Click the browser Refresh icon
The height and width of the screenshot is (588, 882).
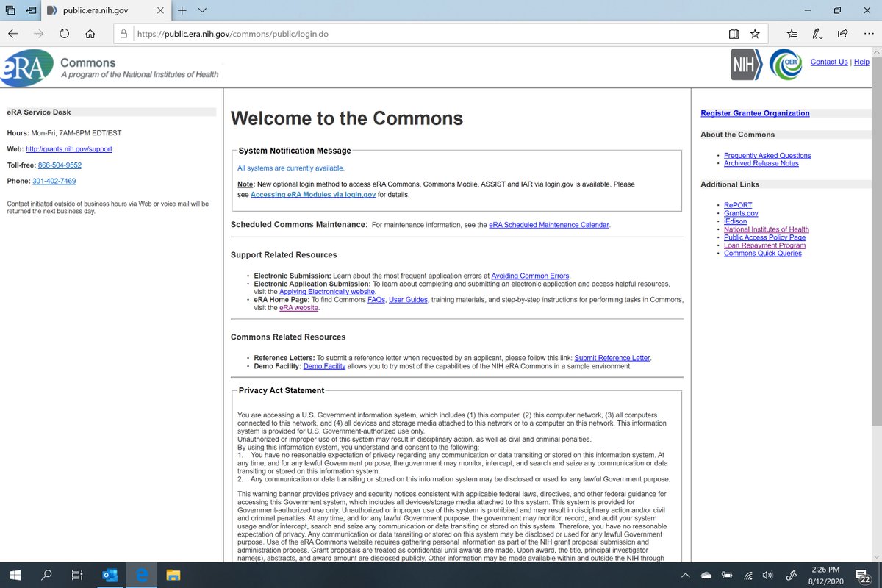pyautogui.click(x=64, y=34)
